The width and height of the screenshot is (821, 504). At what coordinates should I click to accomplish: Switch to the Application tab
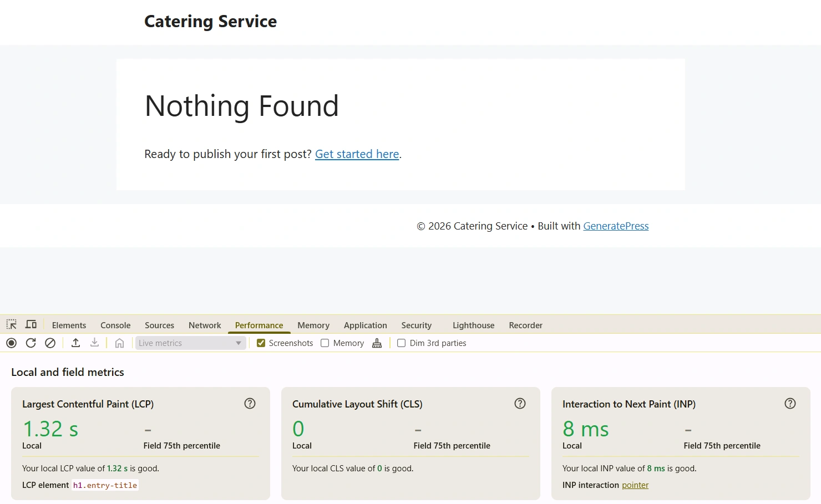(365, 325)
